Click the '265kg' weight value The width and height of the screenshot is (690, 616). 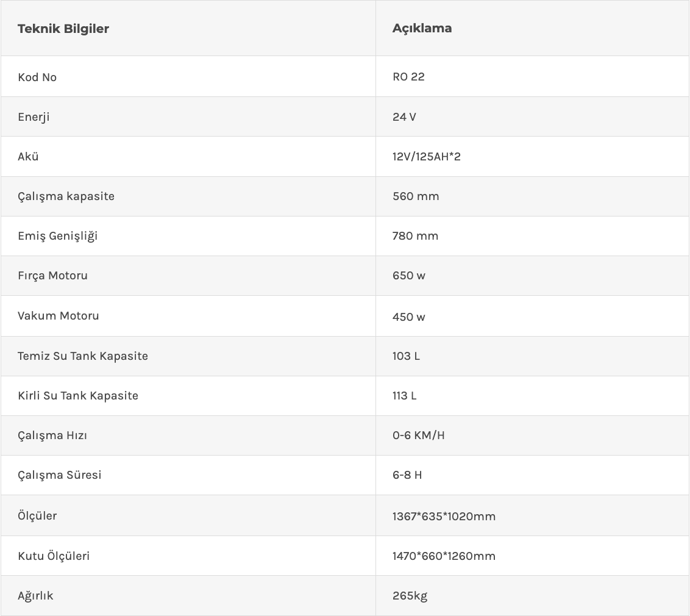point(410,596)
